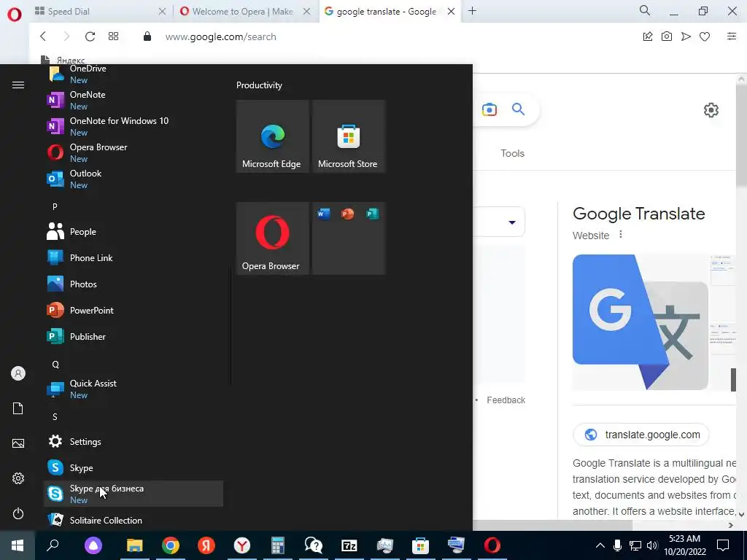This screenshot has width=747, height=560.
Task: Launch Outlook from the app list
Action: tap(133, 179)
